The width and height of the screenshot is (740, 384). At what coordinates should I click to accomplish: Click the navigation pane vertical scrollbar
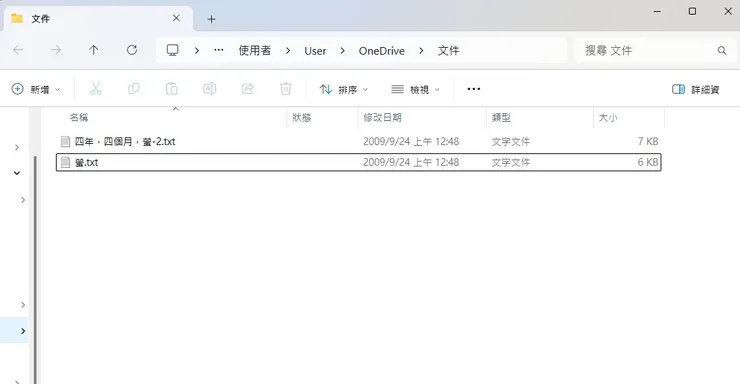(x=35, y=269)
